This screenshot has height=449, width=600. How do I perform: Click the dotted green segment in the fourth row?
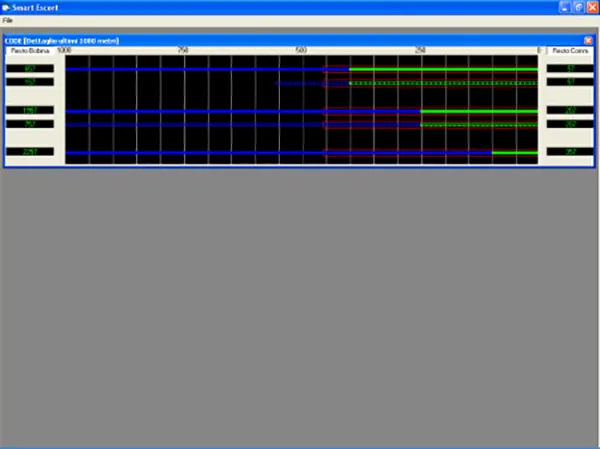(x=479, y=125)
